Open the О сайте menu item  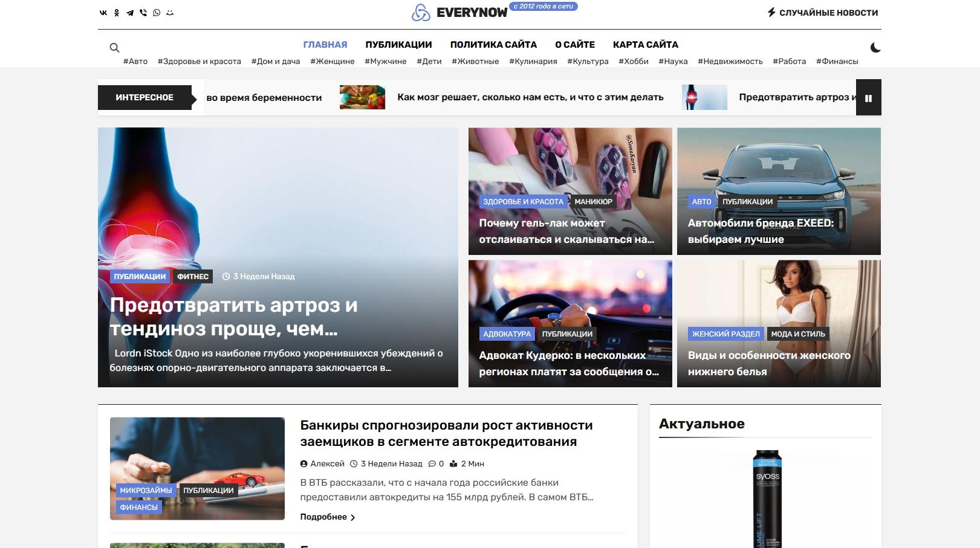click(x=575, y=45)
